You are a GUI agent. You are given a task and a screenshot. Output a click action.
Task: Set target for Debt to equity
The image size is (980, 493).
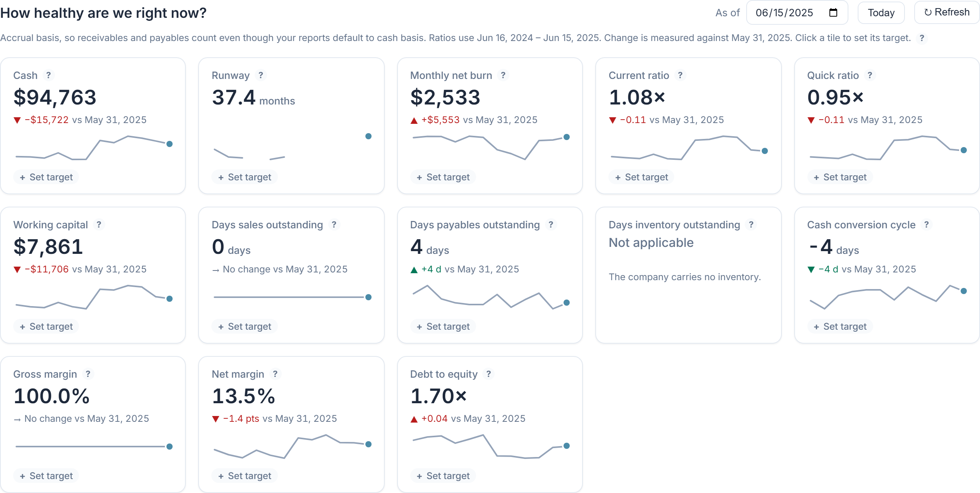pos(443,476)
